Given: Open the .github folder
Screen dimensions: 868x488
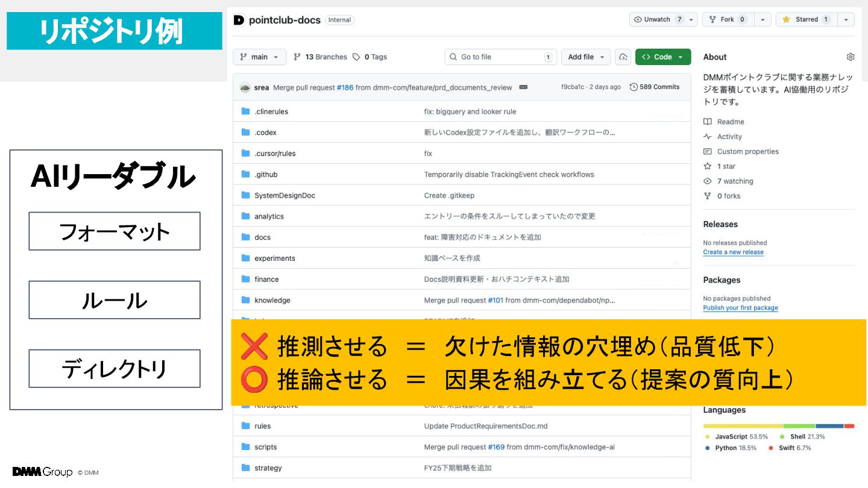Looking at the screenshot, I should click(266, 175).
